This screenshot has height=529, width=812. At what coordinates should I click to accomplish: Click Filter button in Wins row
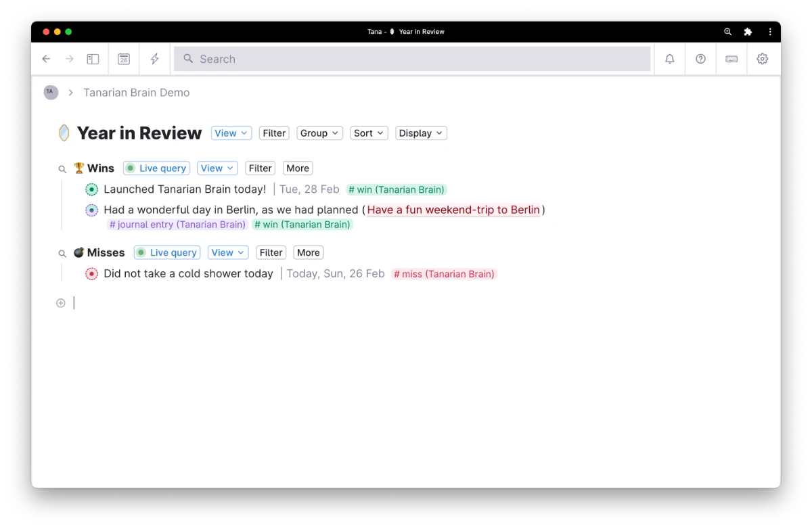point(260,168)
